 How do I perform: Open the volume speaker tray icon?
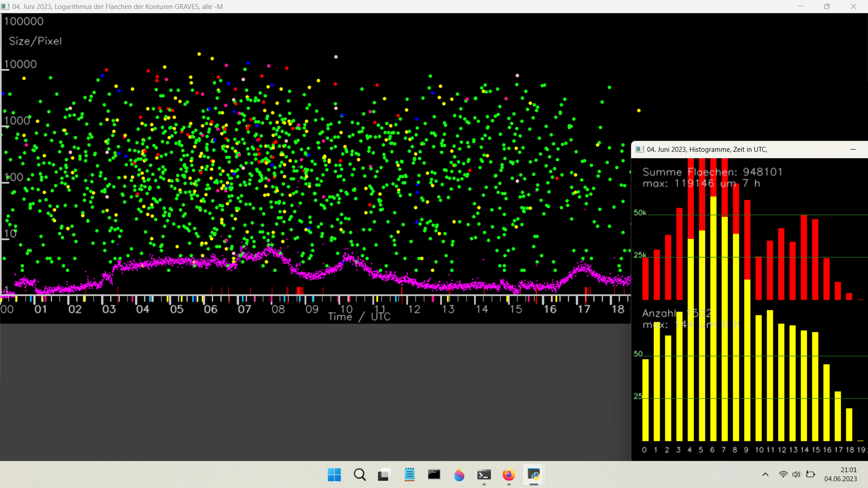797,474
